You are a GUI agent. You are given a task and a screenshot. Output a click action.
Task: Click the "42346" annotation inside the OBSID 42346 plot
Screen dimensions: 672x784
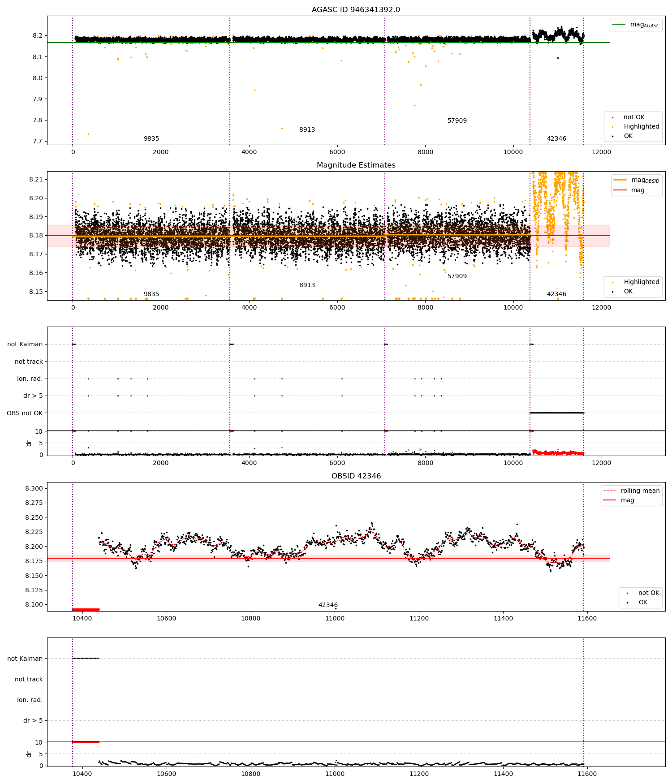coord(328,605)
